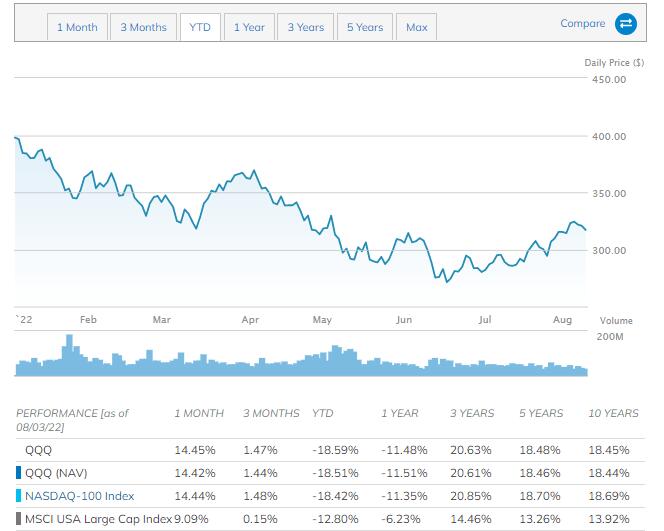664x531 pixels.
Task: Switch to the 1 Year tab
Action: tap(249, 27)
